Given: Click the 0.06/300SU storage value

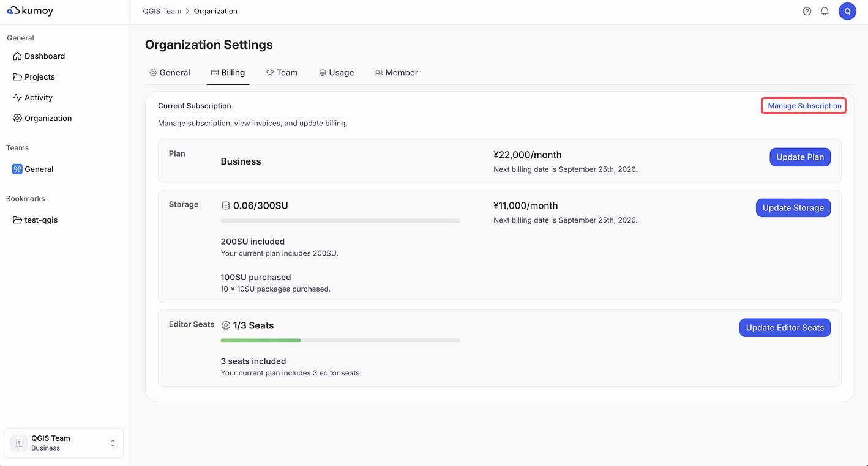Looking at the screenshot, I should (261, 206).
